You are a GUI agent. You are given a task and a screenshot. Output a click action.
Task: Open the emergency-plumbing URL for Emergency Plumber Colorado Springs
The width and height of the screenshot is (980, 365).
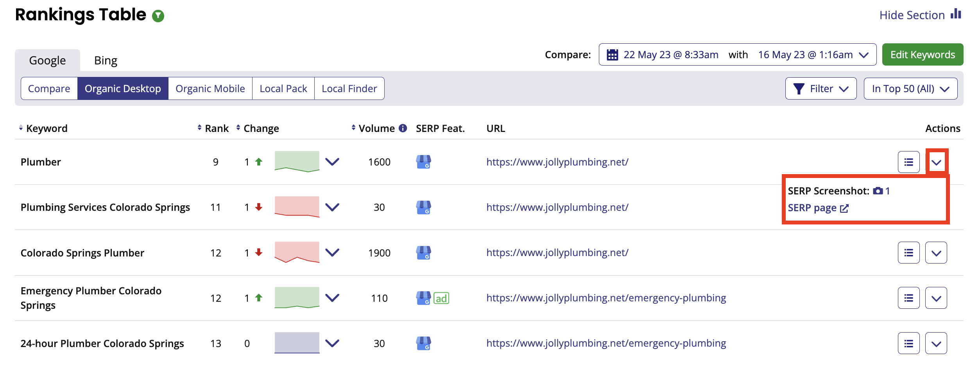tap(606, 298)
